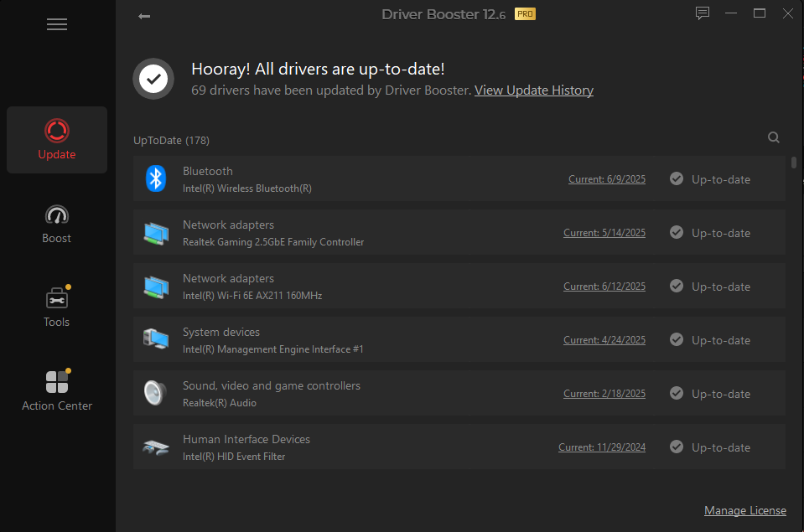
Task: Open Current: 11/29/2024 driver details
Action: pyautogui.click(x=601, y=447)
